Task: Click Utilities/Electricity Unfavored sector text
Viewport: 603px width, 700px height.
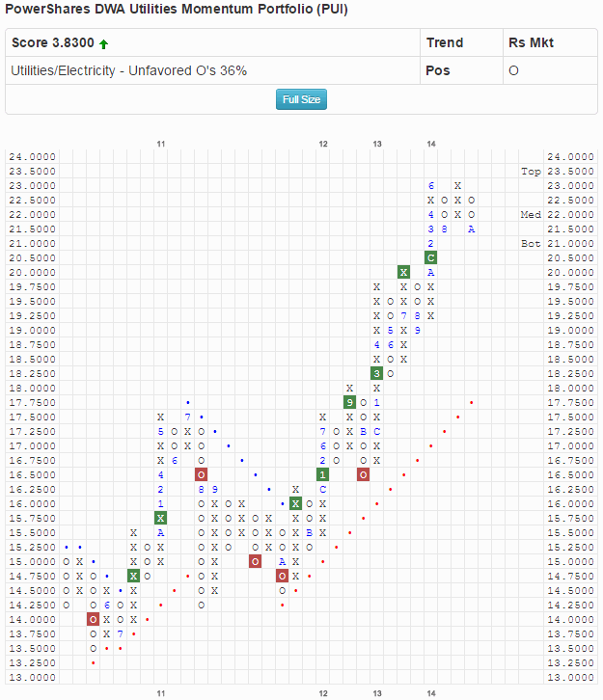Action: pyautogui.click(x=128, y=71)
